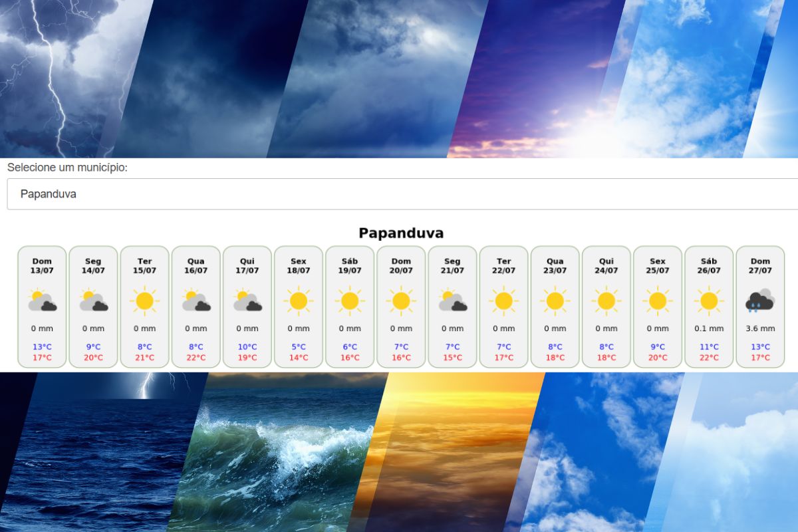Image resolution: width=798 pixels, height=532 pixels.
Task: Select the 'Dom 13/07' date label
Action: (x=42, y=266)
